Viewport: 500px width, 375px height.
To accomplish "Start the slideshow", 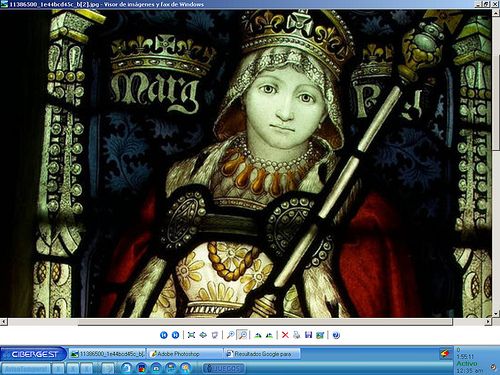I will 215,335.
